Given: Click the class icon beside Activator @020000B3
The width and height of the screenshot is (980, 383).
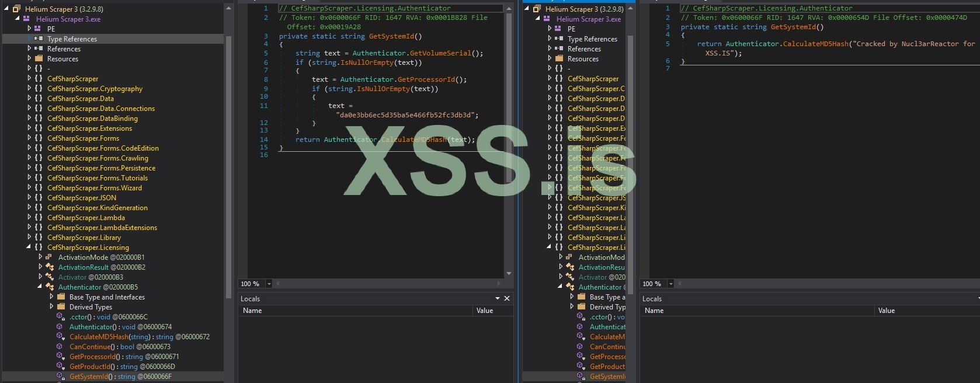Looking at the screenshot, I should [x=50, y=277].
